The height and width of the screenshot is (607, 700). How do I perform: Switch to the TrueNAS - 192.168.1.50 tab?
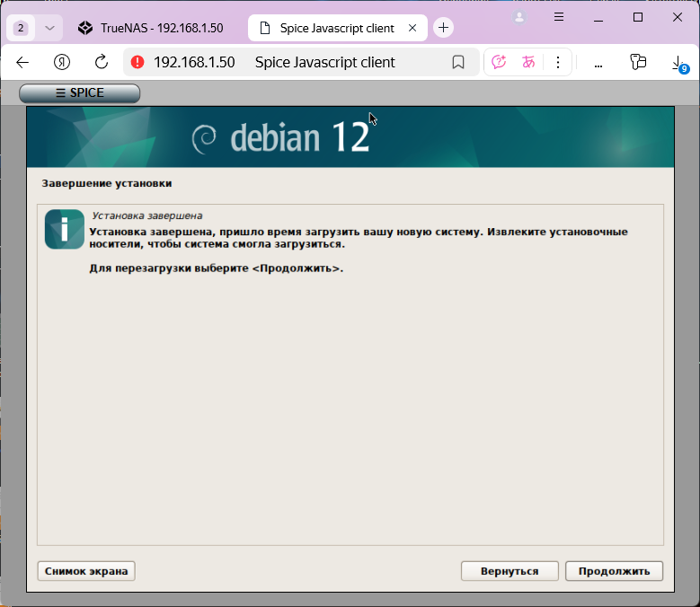pyautogui.click(x=152, y=28)
